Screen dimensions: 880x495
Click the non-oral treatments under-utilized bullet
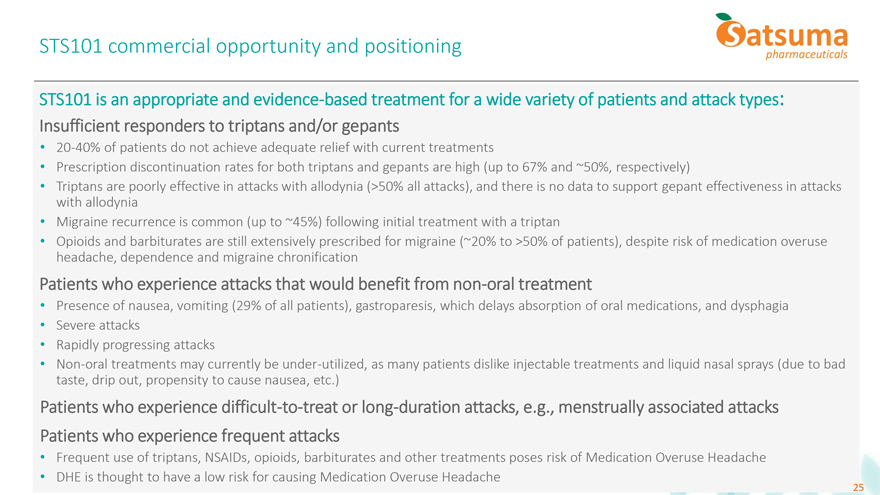[x=440, y=372]
